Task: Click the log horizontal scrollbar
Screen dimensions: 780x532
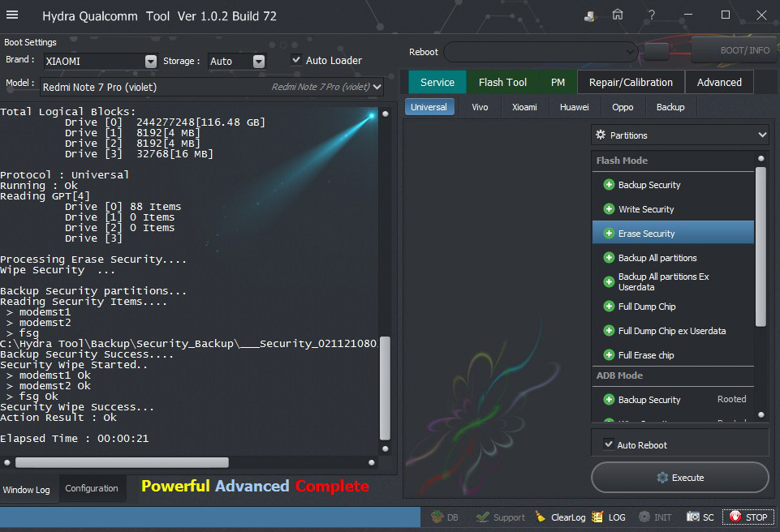Action: tap(122, 462)
